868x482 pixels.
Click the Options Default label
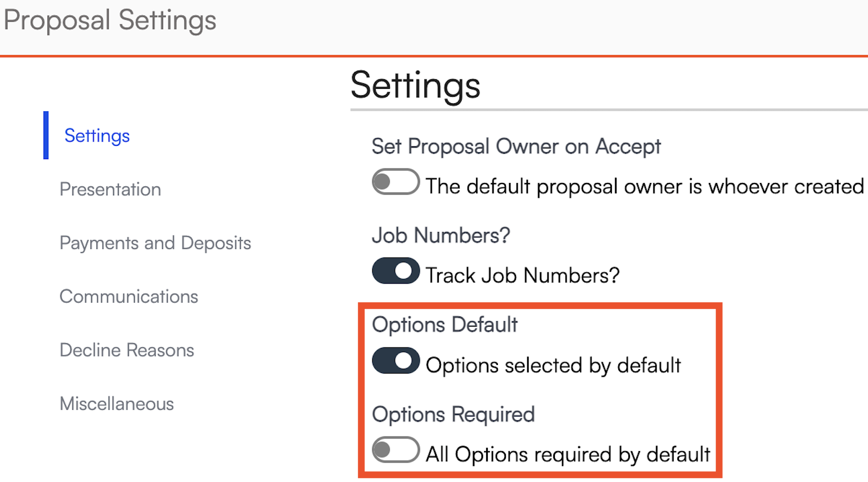[x=444, y=325]
